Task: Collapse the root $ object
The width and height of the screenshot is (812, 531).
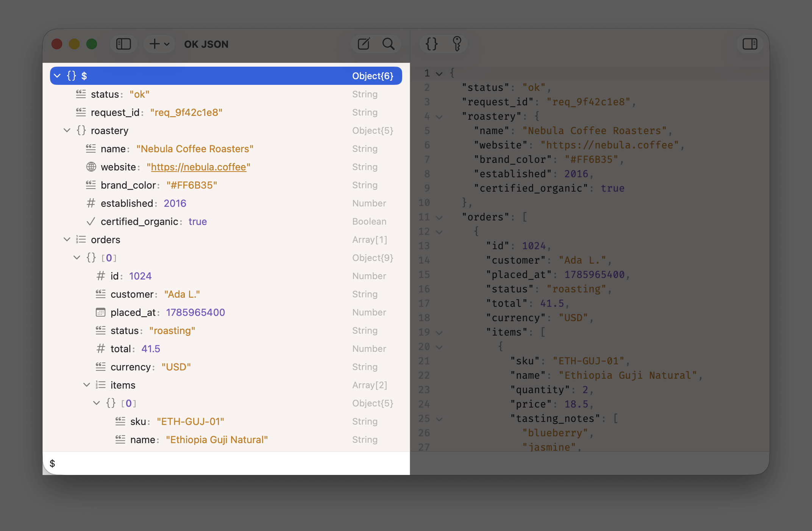Action: click(57, 76)
